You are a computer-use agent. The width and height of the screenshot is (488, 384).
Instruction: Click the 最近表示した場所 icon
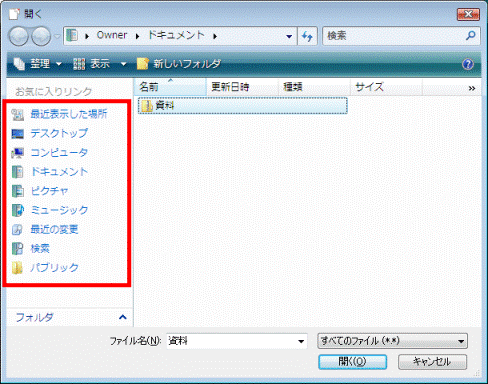[x=17, y=114]
